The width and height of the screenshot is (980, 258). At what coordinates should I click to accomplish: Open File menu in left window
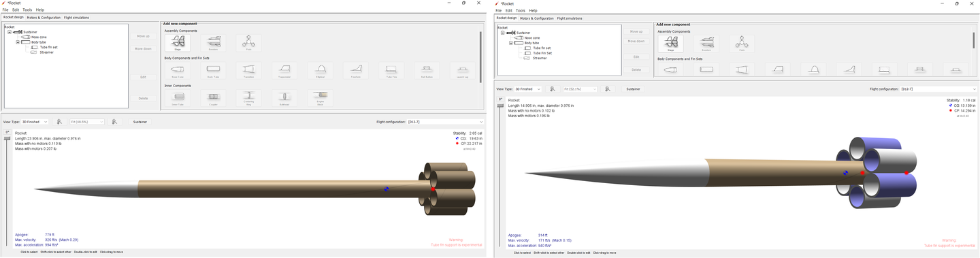pos(5,10)
